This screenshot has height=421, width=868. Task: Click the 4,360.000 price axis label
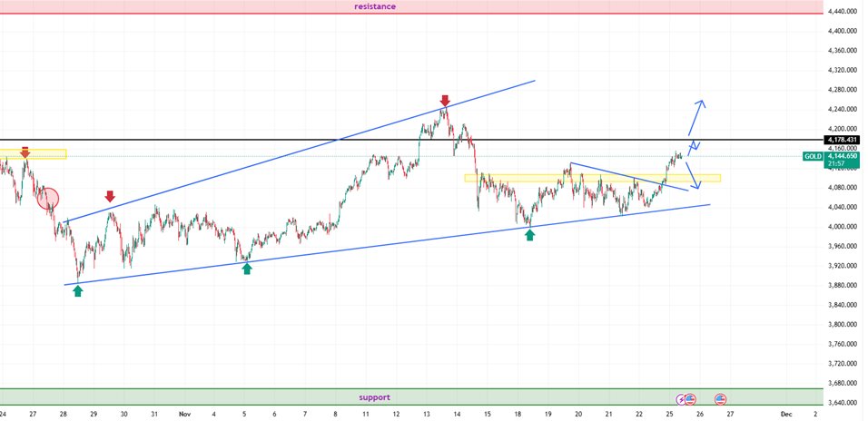[844, 50]
